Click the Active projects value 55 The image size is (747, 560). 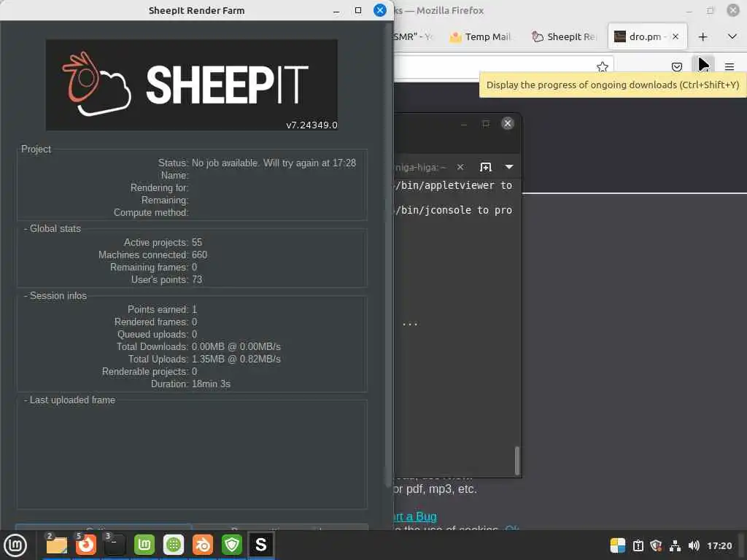[197, 242]
